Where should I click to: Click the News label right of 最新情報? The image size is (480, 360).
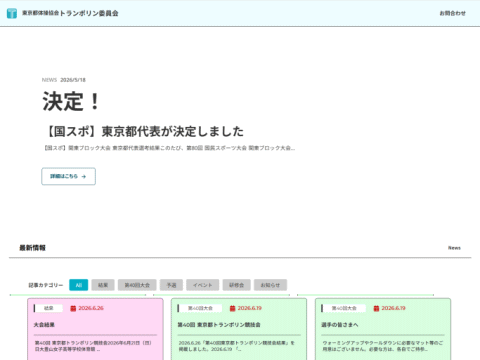[454, 248]
